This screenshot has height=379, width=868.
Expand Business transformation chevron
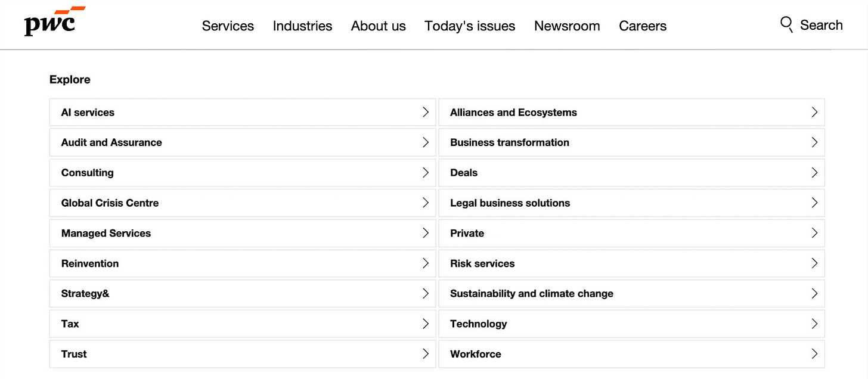pos(814,142)
